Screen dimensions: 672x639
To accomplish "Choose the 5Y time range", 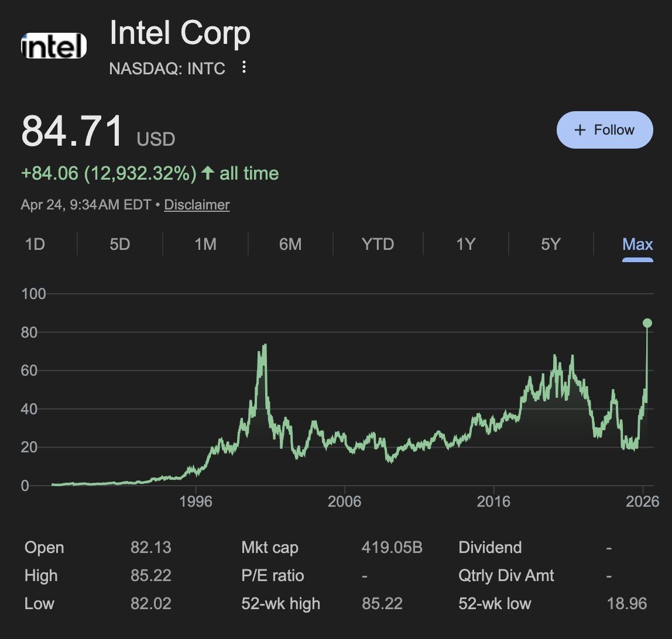I will point(550,244).
